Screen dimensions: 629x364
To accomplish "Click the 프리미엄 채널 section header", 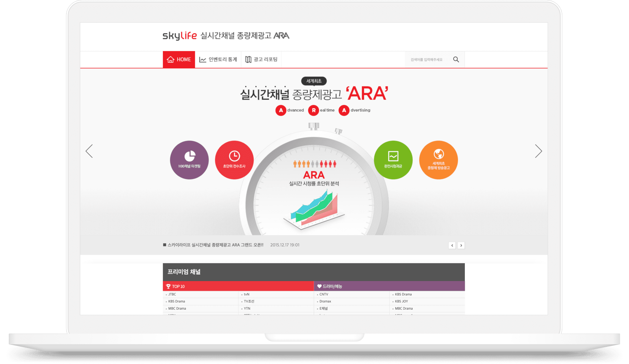I will [314, 272].
